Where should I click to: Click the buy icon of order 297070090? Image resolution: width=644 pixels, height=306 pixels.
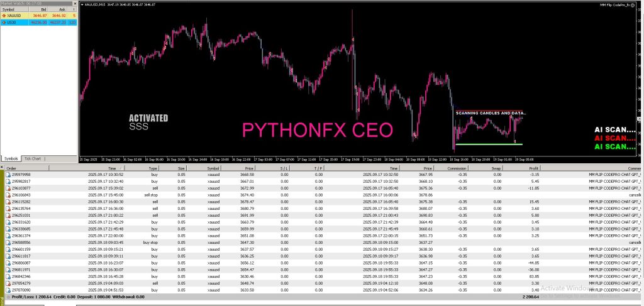pos(8,290)
